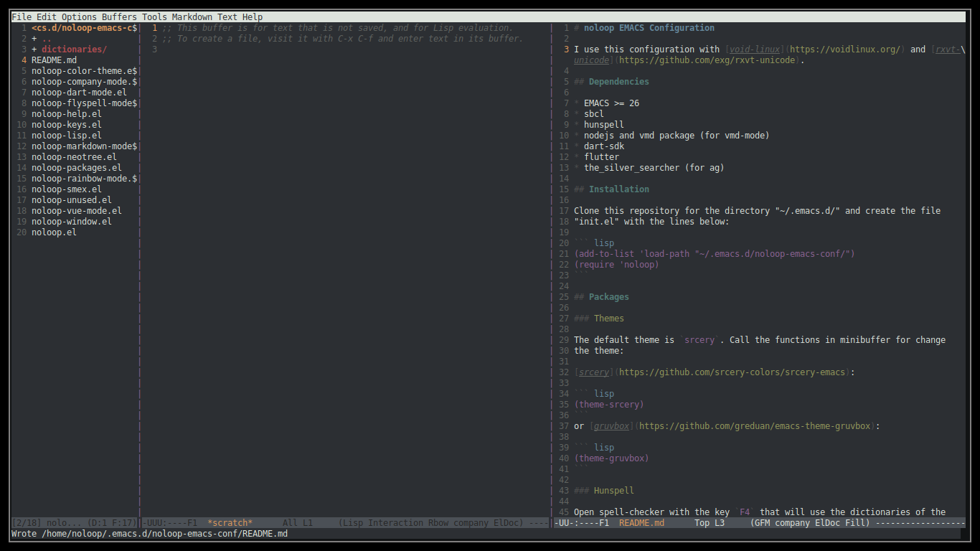This screenshot has height=551, width=980.
Task: Open noloop-markdown-mode file
Action: (x=85, y=146)
